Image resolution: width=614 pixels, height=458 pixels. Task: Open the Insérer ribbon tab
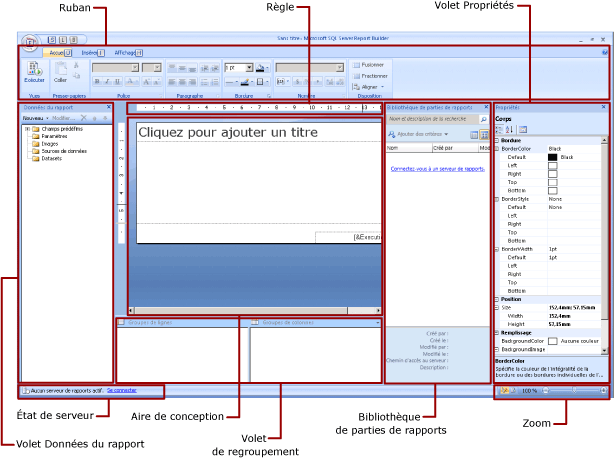click(x=93, y=52)
